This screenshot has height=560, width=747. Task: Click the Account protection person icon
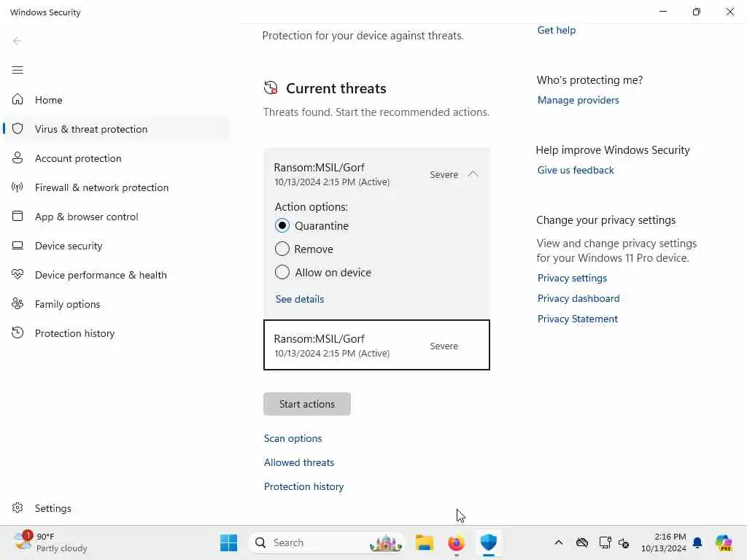pos(18,157)
